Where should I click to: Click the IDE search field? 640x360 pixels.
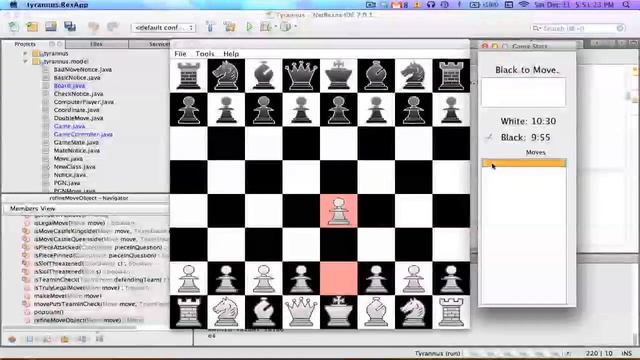[x=579, y=28]
